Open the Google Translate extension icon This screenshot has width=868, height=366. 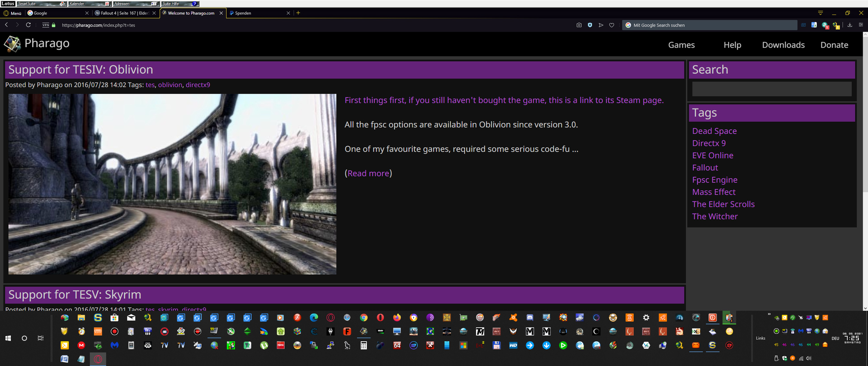coord(814,25)
